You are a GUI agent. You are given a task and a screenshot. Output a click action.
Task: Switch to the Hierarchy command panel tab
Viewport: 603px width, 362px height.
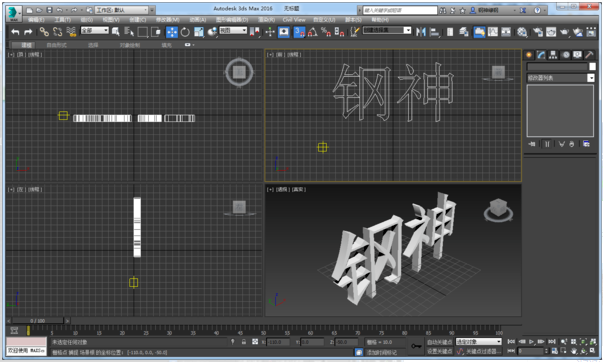(553, 55)
